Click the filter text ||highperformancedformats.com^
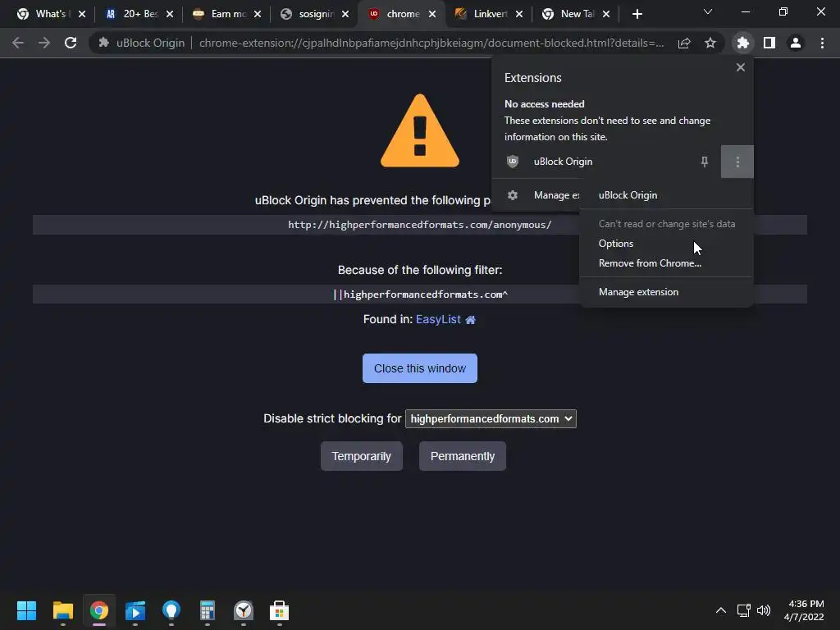The height and width of the screenshot is (630, 840). (x=420, y=294)
